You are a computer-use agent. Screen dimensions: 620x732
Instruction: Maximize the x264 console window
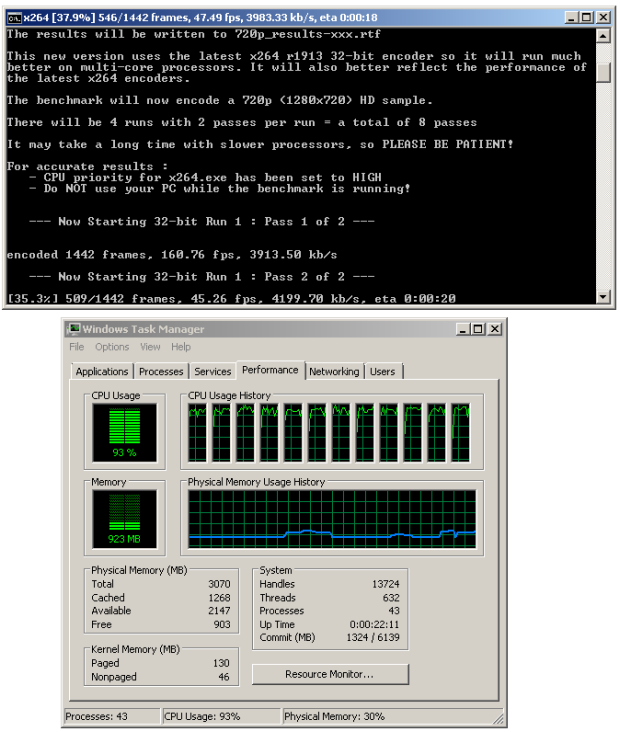coord(586,17)
